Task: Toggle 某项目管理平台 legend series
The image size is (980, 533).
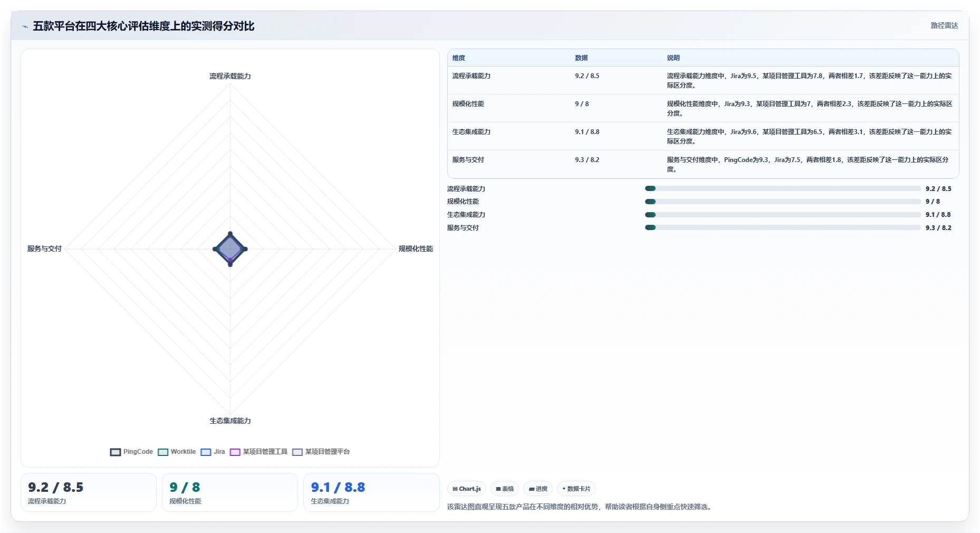Action: click(321, 452)
